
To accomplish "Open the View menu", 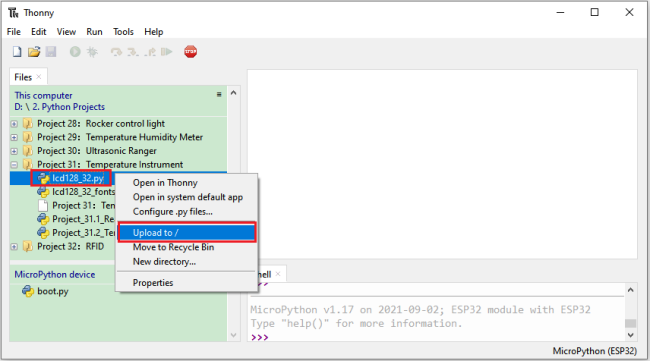I will (x=66, y=32).
